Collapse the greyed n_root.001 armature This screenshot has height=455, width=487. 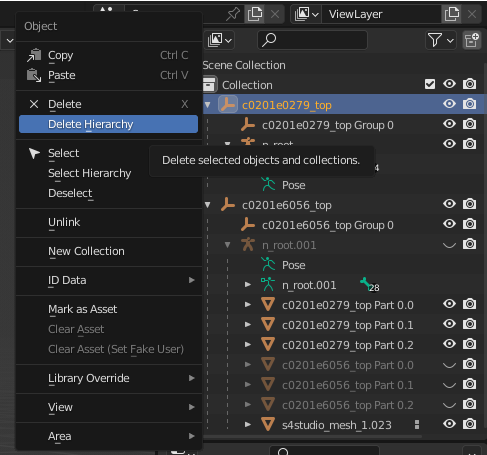228,245
